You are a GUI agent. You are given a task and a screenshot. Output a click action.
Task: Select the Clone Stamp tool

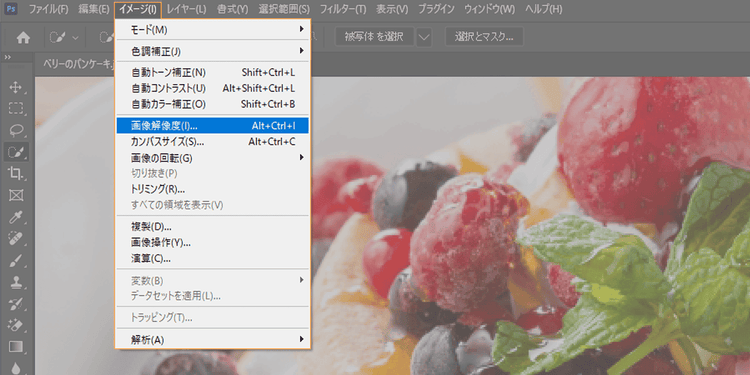pos(16,281)
